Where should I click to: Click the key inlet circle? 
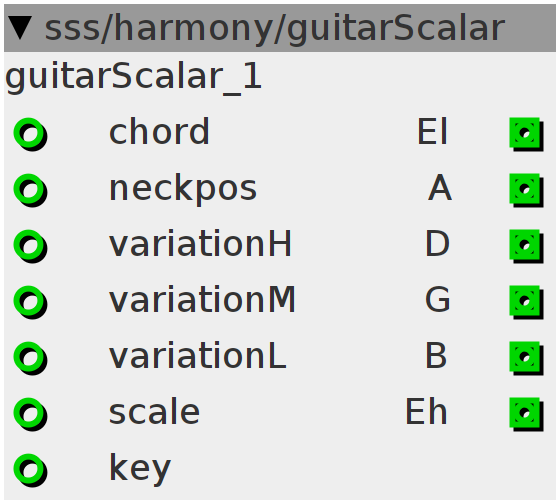pos(30,470)
